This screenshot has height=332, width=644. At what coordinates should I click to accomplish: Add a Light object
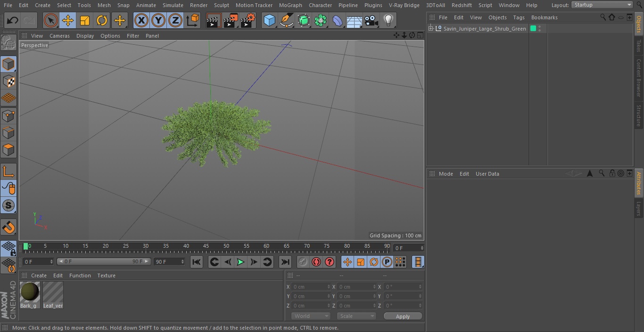coord(388,20)
